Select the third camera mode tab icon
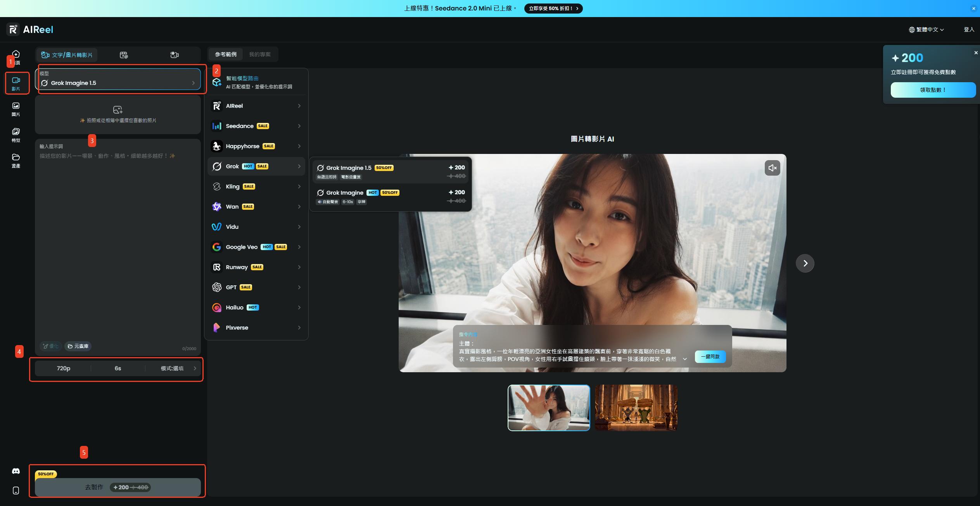The image size is (980, 506). tap(175, 55)
